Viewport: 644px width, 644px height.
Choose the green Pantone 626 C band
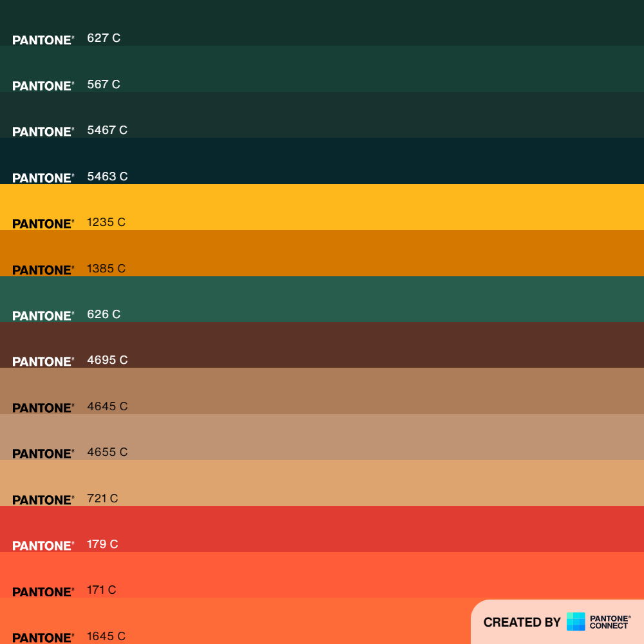pyautogui.click(x=322, y=299)
